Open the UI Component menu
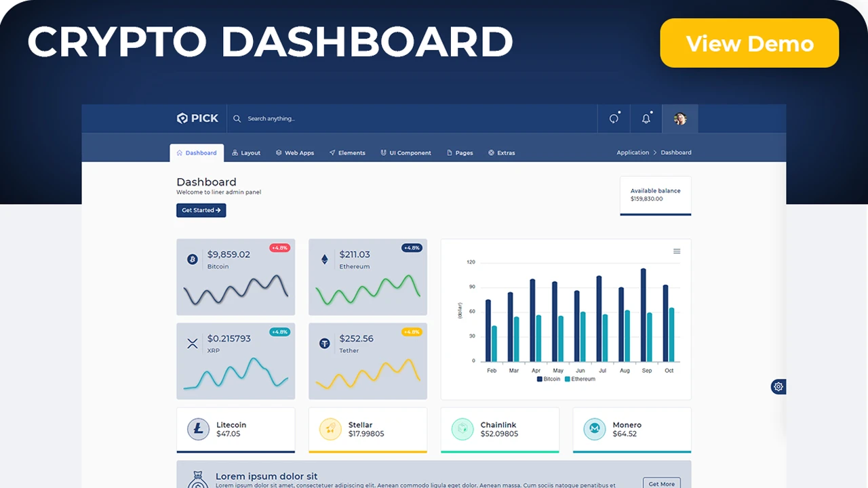This screenshot has width=868, height=488. point(406,152)
